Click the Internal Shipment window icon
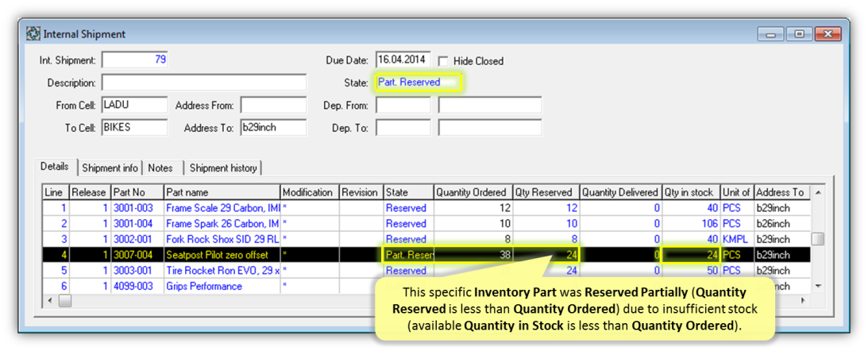868x351 pixels. (x=33, y=34)
